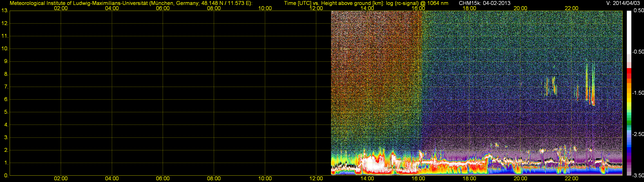The width and height of the screenshot is (644, 182).
Task: Click the 06:00 label on top time axis
Action: coord(163,8)
